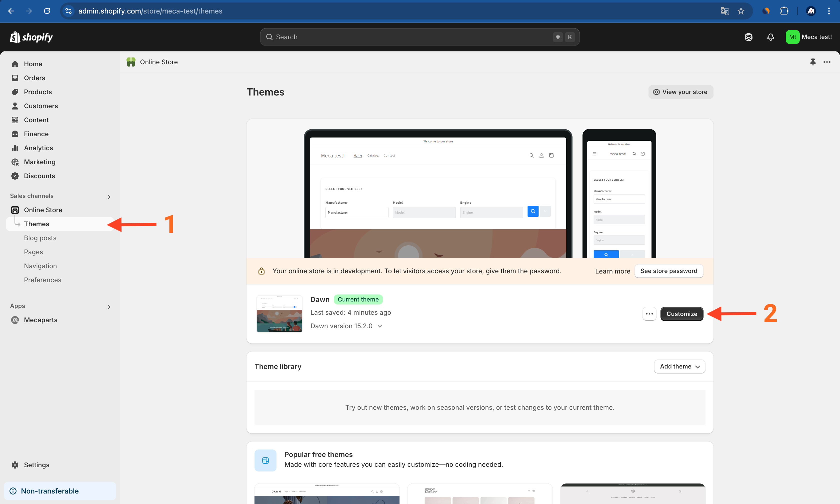Open the Meca test! account menu
Viewport: 840px width, 504px height.
click(x=809, y=37)
